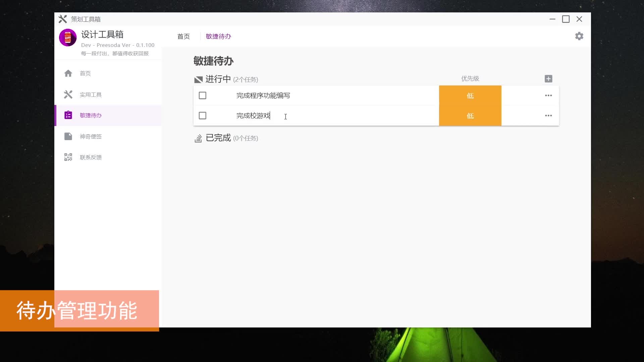Click the 设计工具箱 app logo
Screen dimensions: 644x362
coord(68,38)
